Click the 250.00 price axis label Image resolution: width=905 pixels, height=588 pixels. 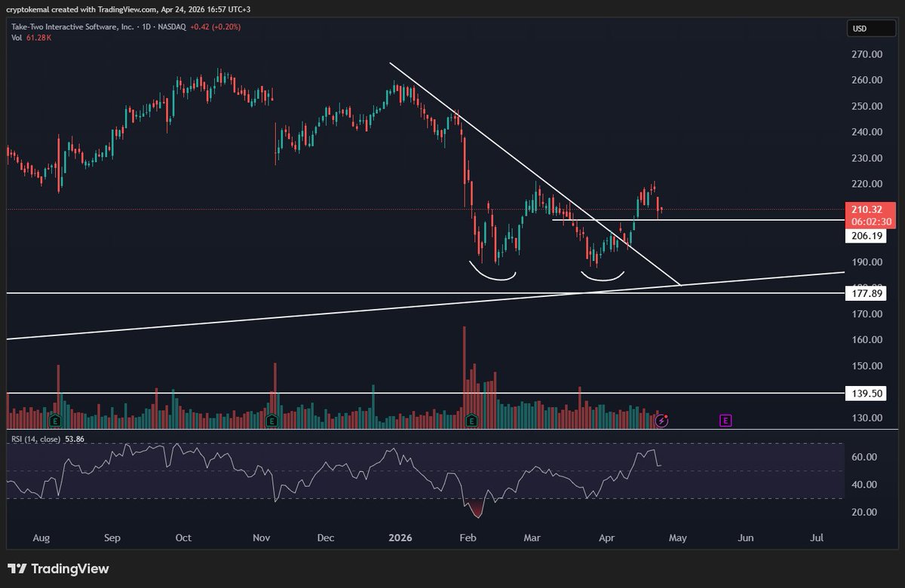click(867, 106)
